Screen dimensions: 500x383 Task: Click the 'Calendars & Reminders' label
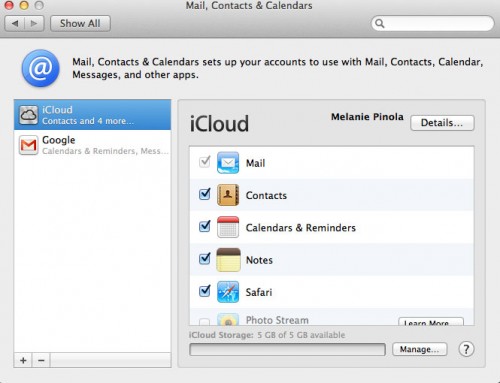pos(301,228)
